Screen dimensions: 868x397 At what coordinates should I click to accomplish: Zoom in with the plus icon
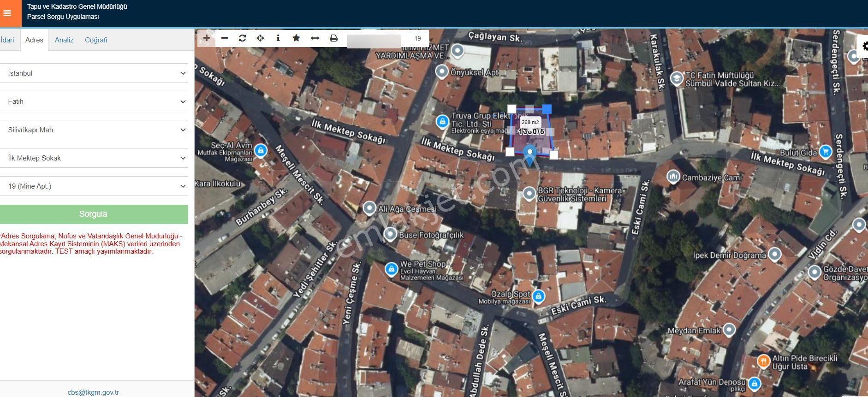click(x=207, y=38)
